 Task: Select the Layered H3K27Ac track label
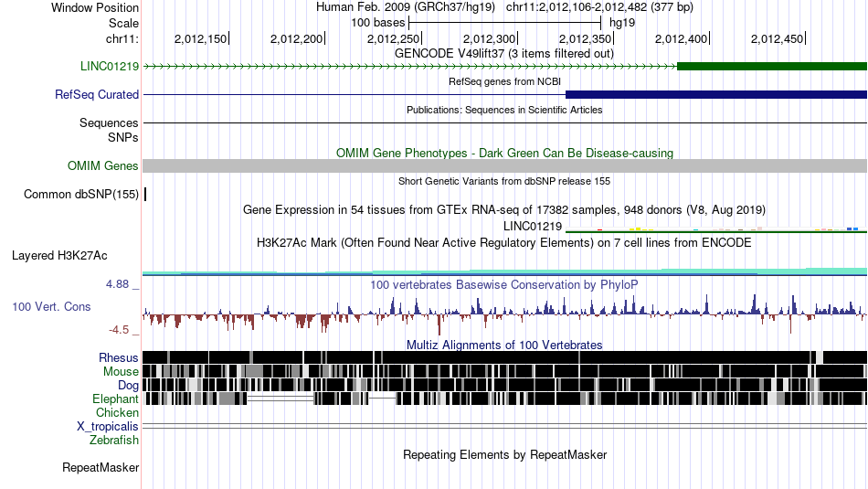click(59, 256)
